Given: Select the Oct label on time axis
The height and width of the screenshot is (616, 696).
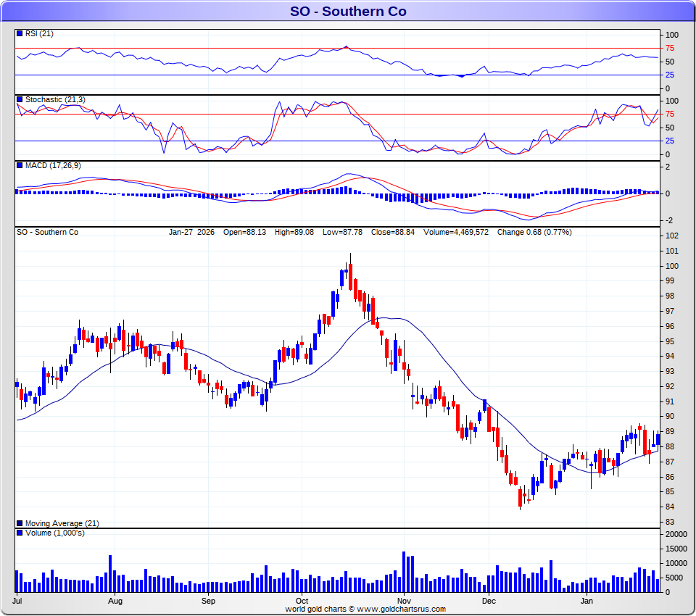Looking at the screenshot, I should (x=302, y=601).
